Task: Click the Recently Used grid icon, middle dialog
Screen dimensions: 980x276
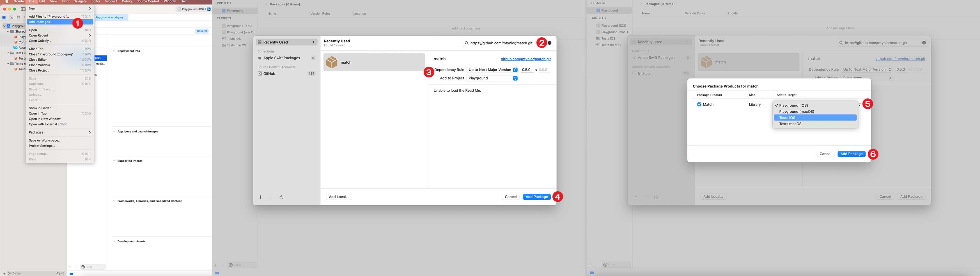Action: [260, 42]
